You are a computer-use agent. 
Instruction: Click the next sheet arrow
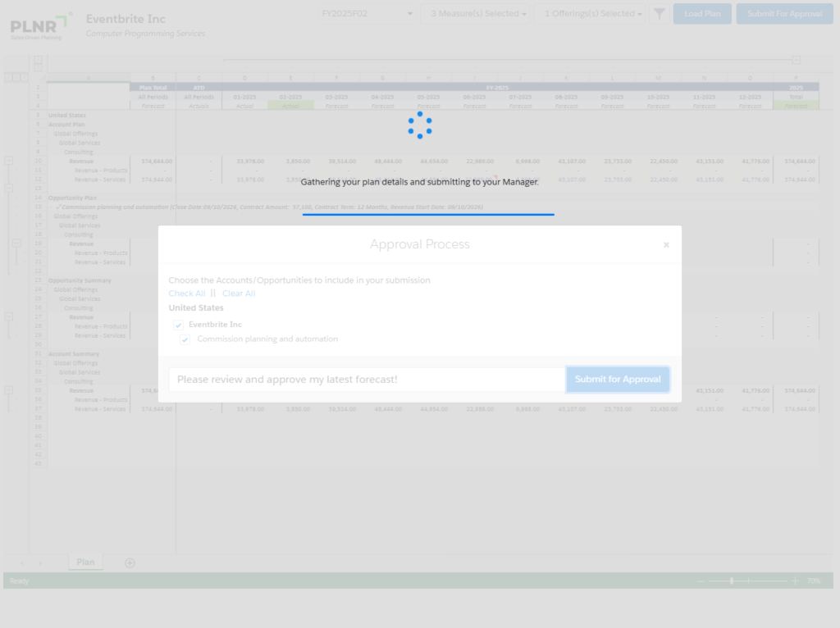coord(40,562)
